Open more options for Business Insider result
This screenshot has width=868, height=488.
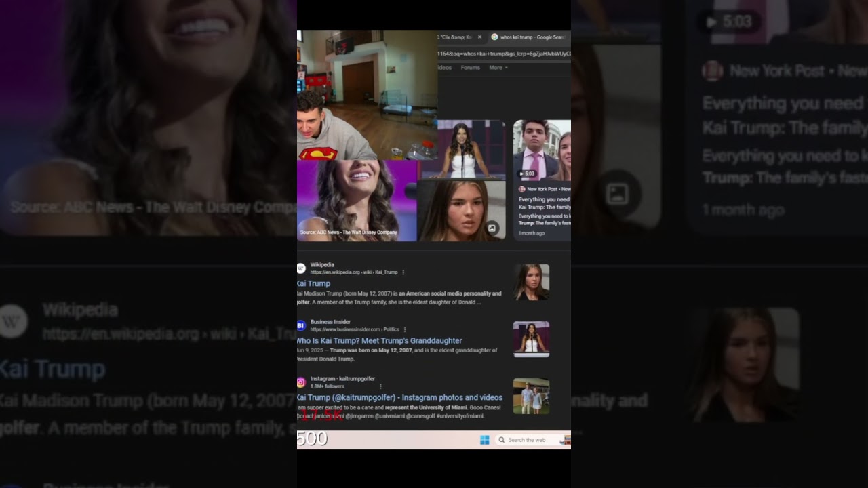pyautogui.click(x=405, y=329)
